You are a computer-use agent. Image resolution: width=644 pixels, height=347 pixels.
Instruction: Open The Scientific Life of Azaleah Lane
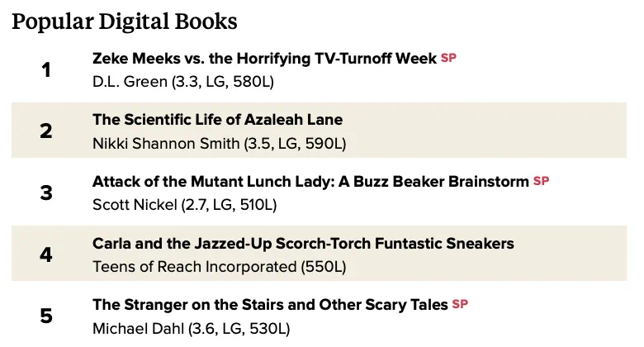(218, 120)
